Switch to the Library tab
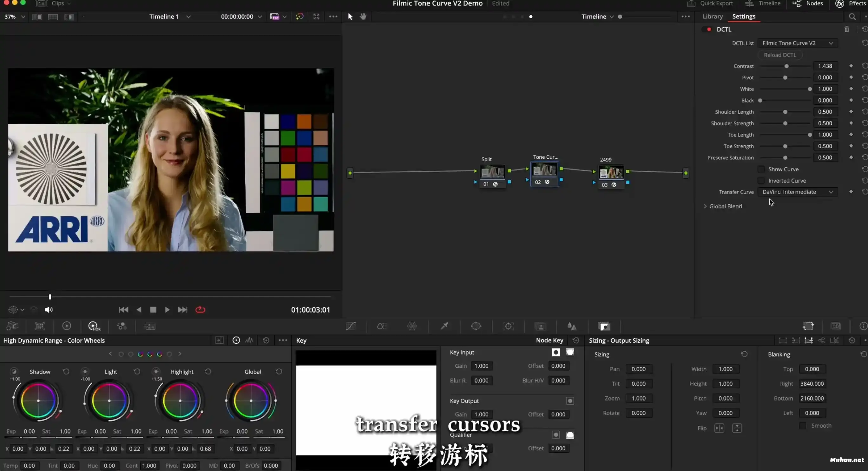 [x=712, y=17]
